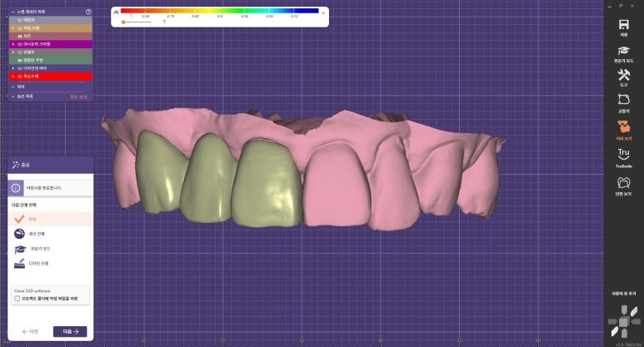Open the articulator icon in right toolbar
Screen dimensions: 644x347
(x=623, y=100)
